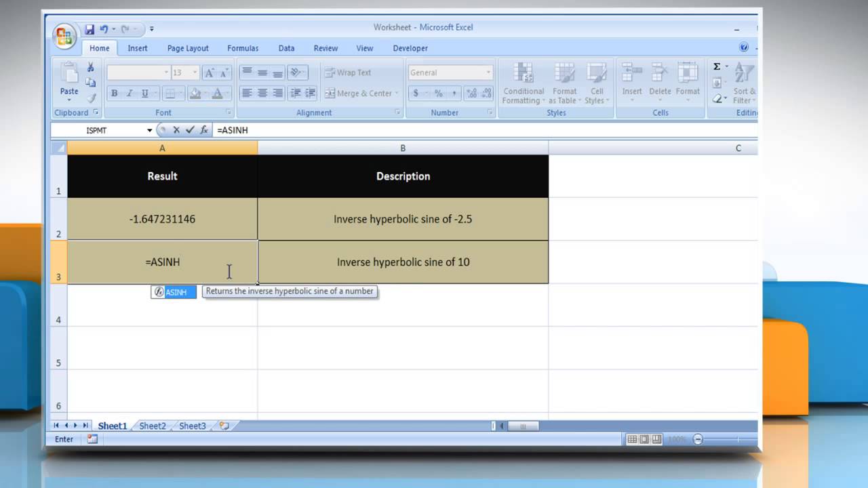Open the orientation angle options
The width and height of the screenshot is (868, 488).
click(x=297, y=73)
